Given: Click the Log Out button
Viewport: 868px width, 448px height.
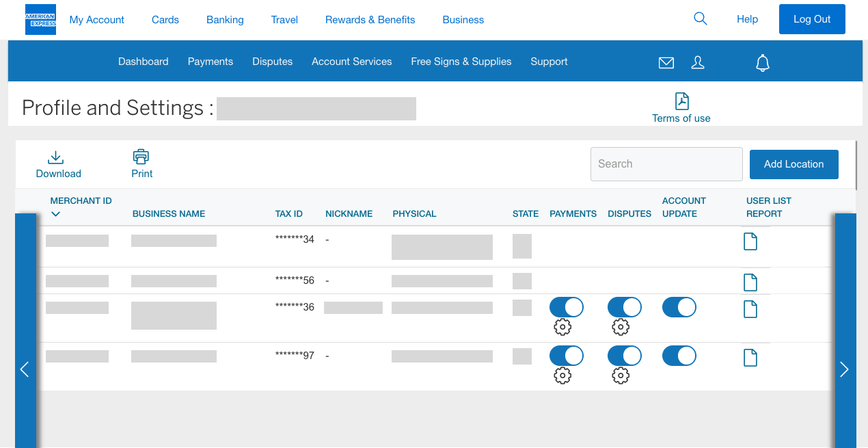Looking at the screenshot, I should [812, 18].
